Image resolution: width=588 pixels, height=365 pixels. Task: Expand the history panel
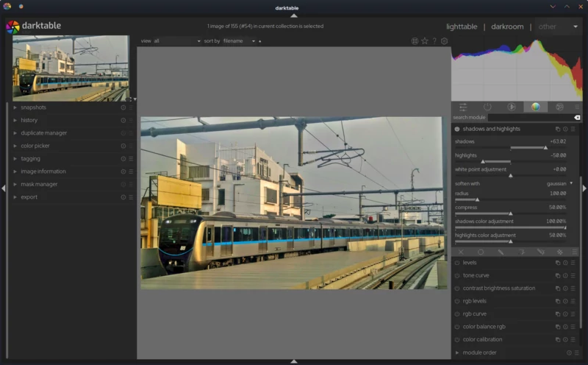[29, 120]
